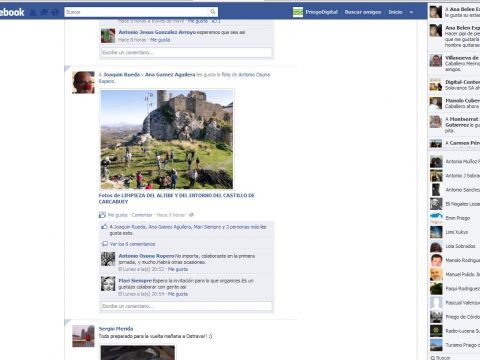This screenshot has height=360, width=480.
Task: Open chat with Antonio Sanchez
Action: point(455,190)
